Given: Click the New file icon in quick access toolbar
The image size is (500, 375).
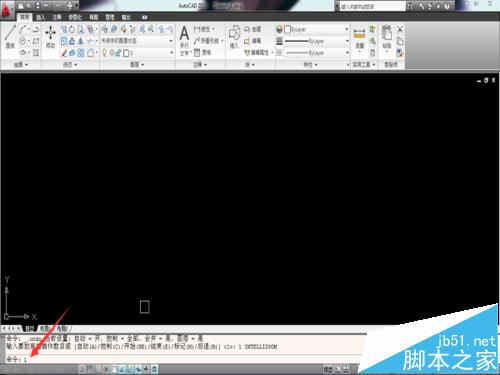Looking at the screenshot, I should (x=21, y=6).
